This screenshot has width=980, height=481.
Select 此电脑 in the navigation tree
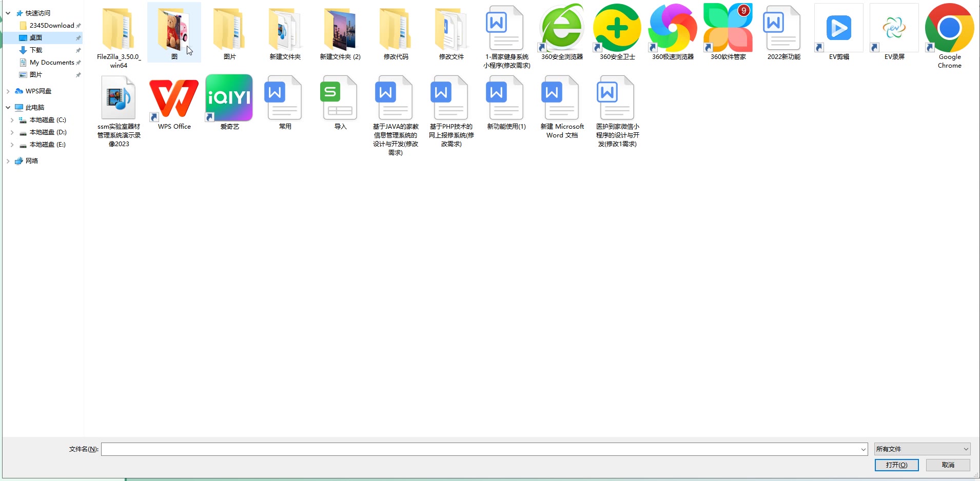click(35, 108)
